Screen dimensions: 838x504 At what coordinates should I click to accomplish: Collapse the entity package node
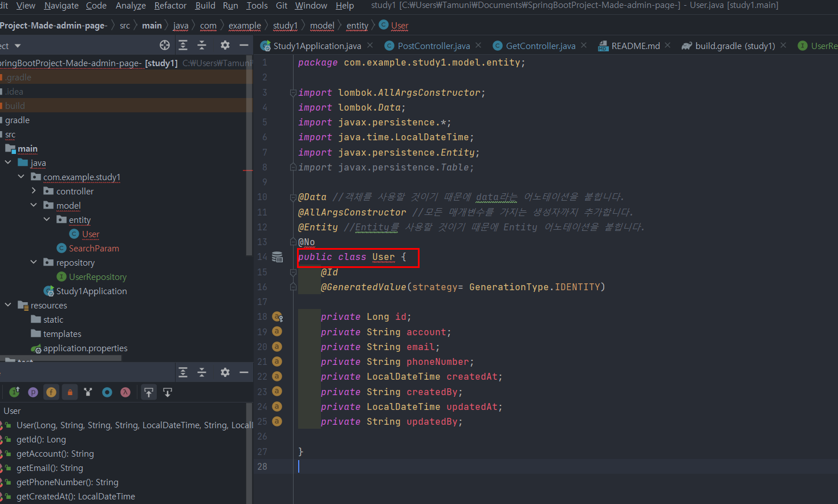click(47, 220)
